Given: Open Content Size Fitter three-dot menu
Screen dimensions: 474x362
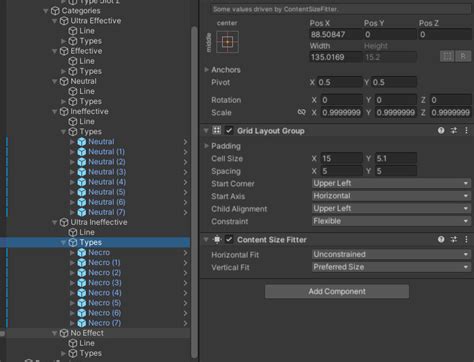Looking at the screenshot, I should [x=466, y=239].
